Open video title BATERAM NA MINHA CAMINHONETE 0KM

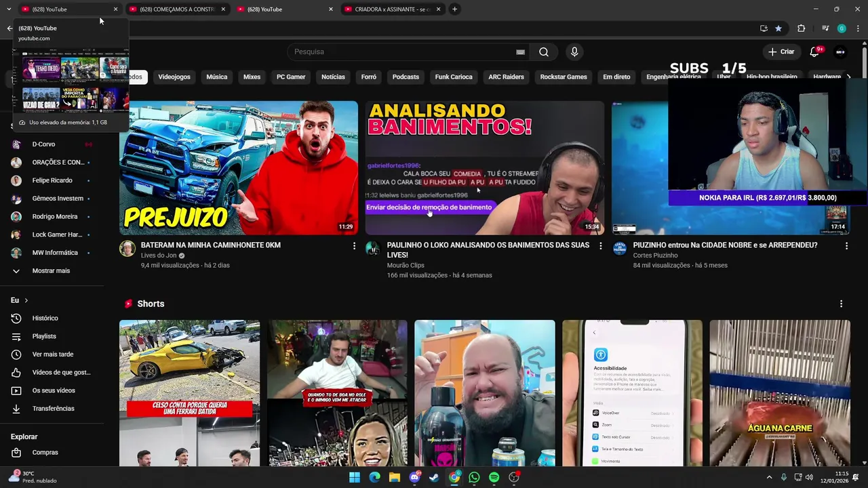point(210,245)
